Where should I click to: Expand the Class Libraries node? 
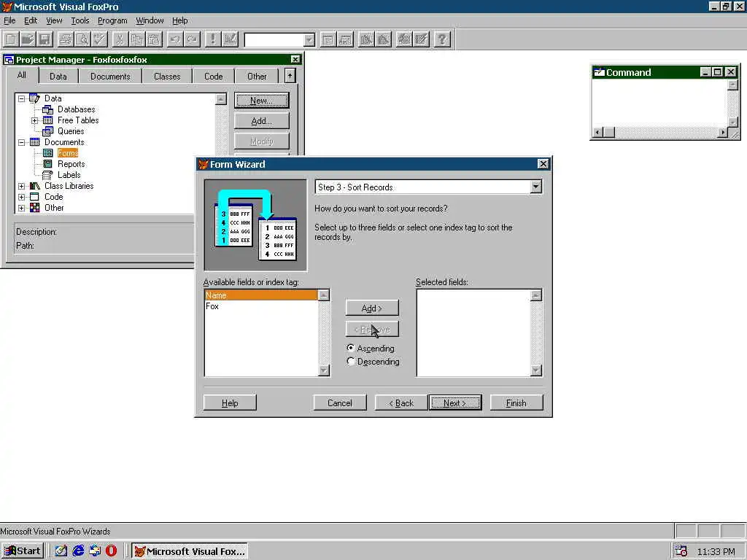21,186
